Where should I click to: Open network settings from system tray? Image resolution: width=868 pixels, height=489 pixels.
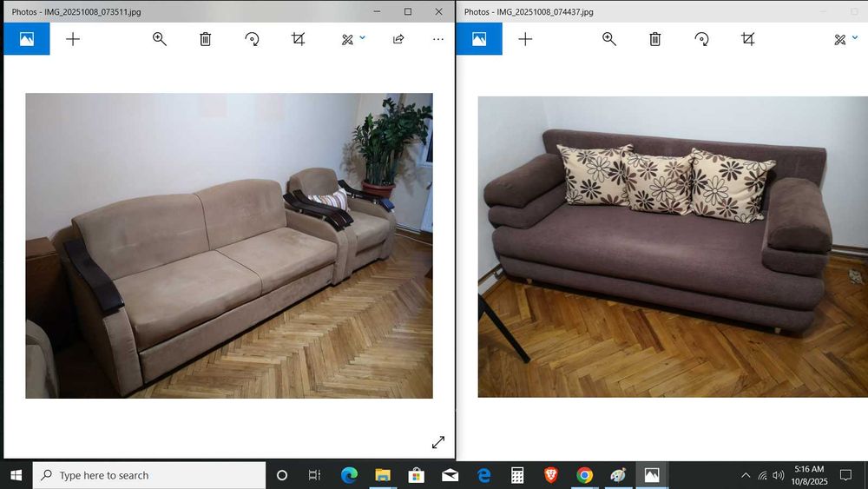pos(762,475)
